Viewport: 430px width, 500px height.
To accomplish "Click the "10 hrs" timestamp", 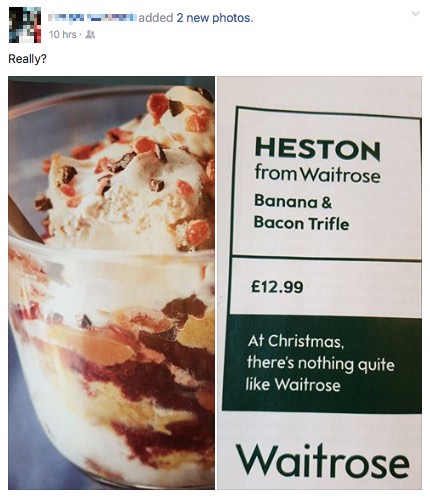I will click(63, 34).
